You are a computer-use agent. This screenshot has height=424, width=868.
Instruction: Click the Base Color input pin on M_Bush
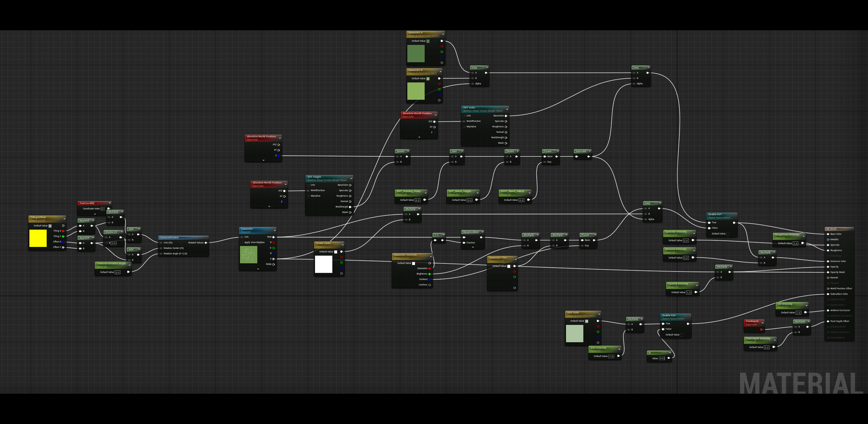tap(828, 234)
